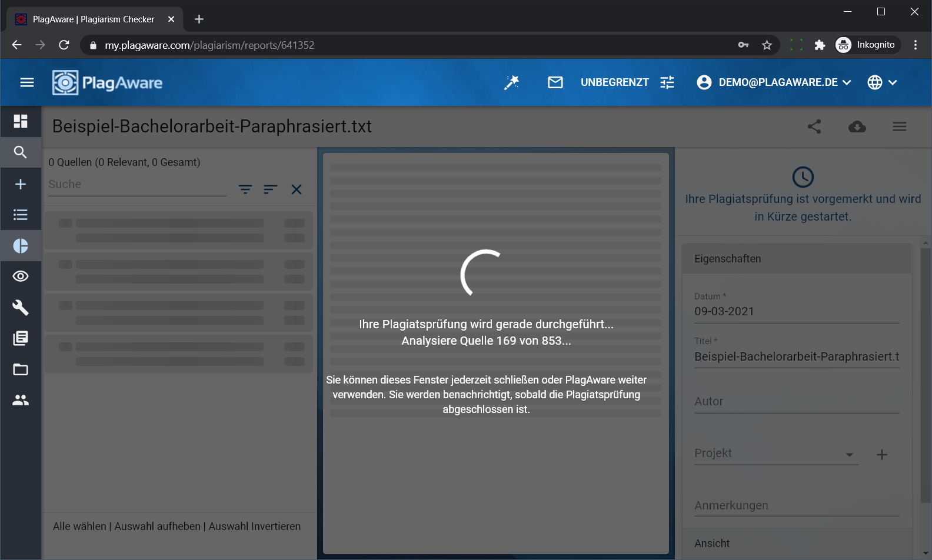Click the 0 Quellen summary text
Image resolution: width=932 pixels, height=560 pixels.
[124, 162]
